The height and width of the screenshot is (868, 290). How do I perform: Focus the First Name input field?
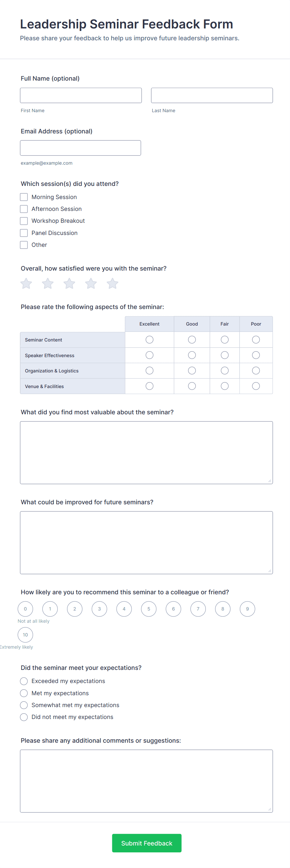[x=81, y=95]
